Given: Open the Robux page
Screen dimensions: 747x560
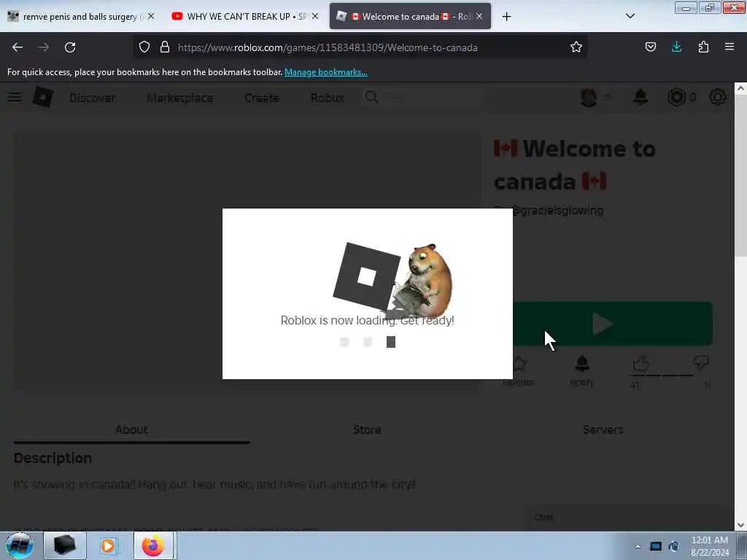Looking at the screenshot, I should pyautogui.click(x=328, y=98).
